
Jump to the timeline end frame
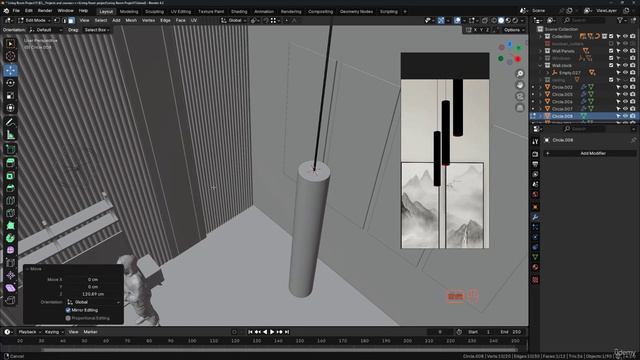point(287,332)
